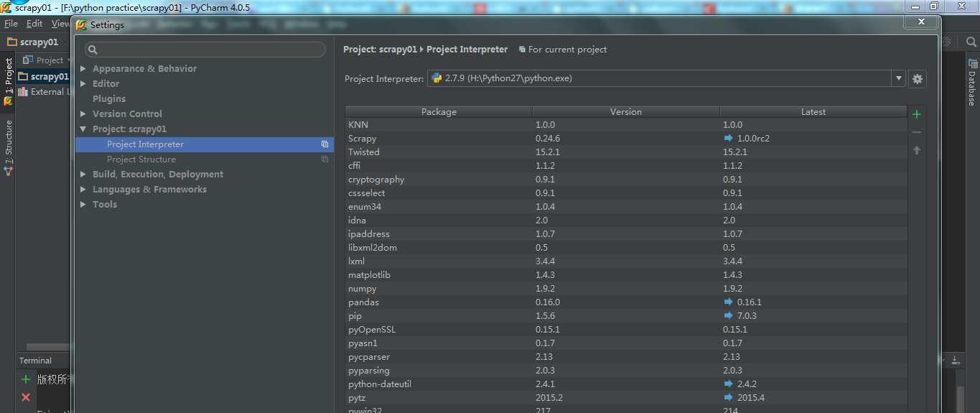
Task: Click the terminal download arrow icon at right
Action: (956, 361)
